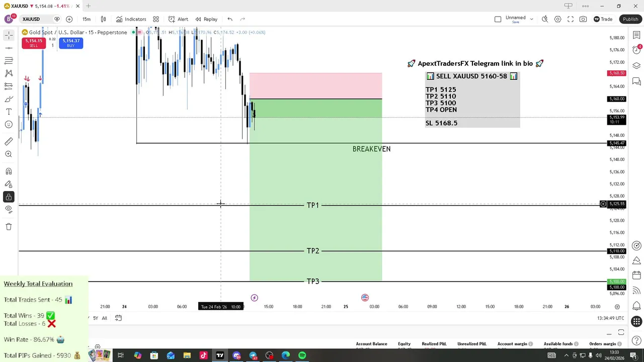Image resolution: width=644 pixels, height=362 pixels.
Task: Open the chats panel icon
Action: pos(636,81)
